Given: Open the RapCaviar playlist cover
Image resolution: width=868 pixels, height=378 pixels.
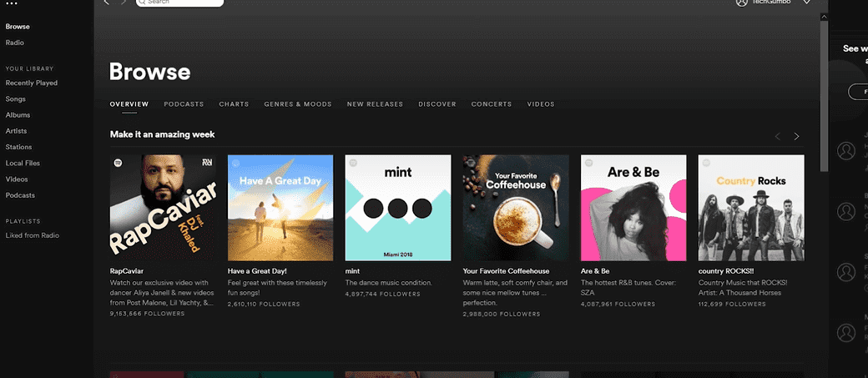Looking at the screenshot, I should click(x=163, y=208).
